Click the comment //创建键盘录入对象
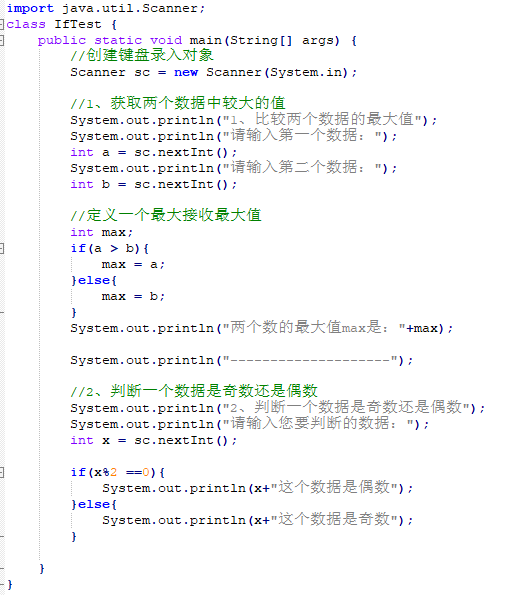The image size is (511, 595). click(x=142, y=55)
